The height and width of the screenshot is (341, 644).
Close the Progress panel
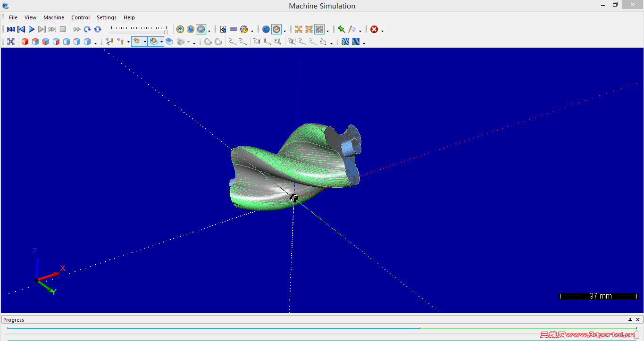638,320
